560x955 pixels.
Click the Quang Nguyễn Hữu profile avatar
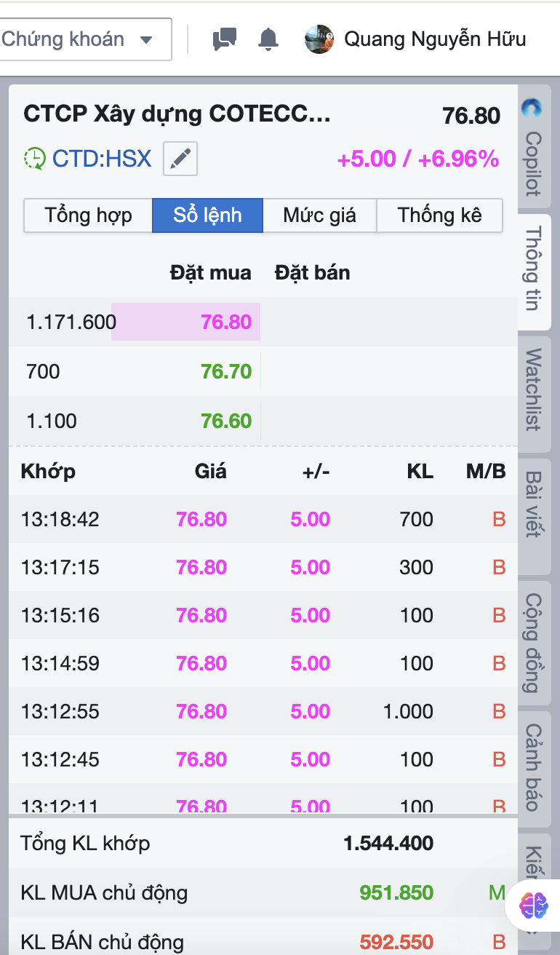pos(319,39)
